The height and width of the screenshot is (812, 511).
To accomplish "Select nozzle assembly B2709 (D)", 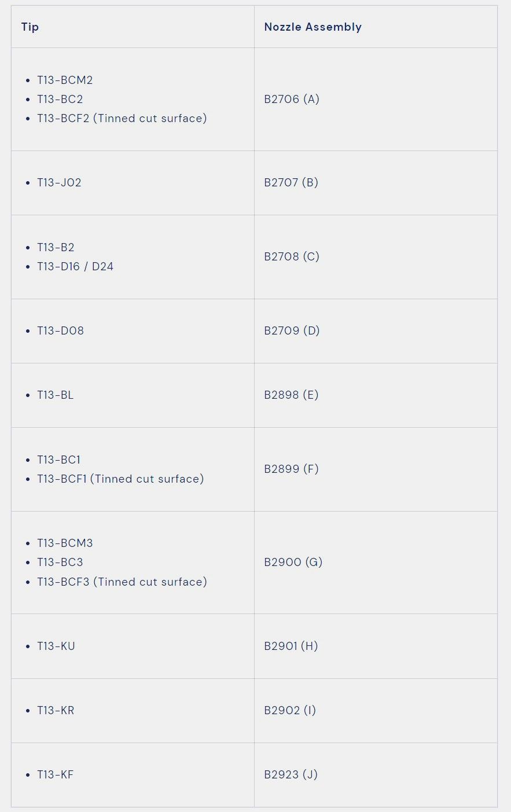I will [x=292, y=330].
